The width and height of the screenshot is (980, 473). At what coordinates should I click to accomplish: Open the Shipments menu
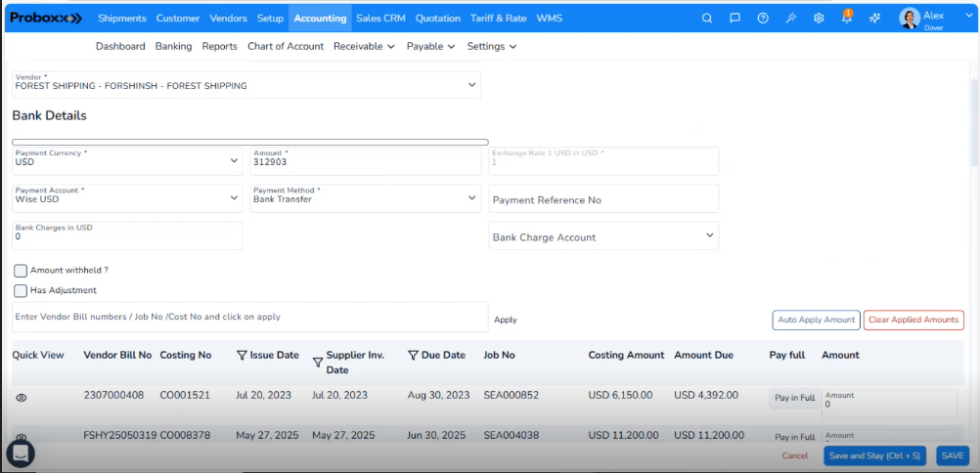point(122,18)
